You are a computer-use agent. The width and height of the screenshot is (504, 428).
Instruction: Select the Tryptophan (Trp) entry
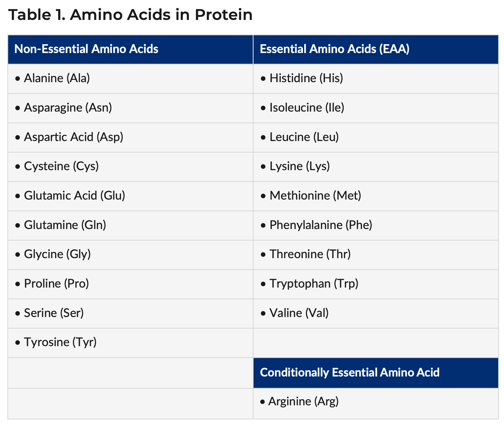314,284
